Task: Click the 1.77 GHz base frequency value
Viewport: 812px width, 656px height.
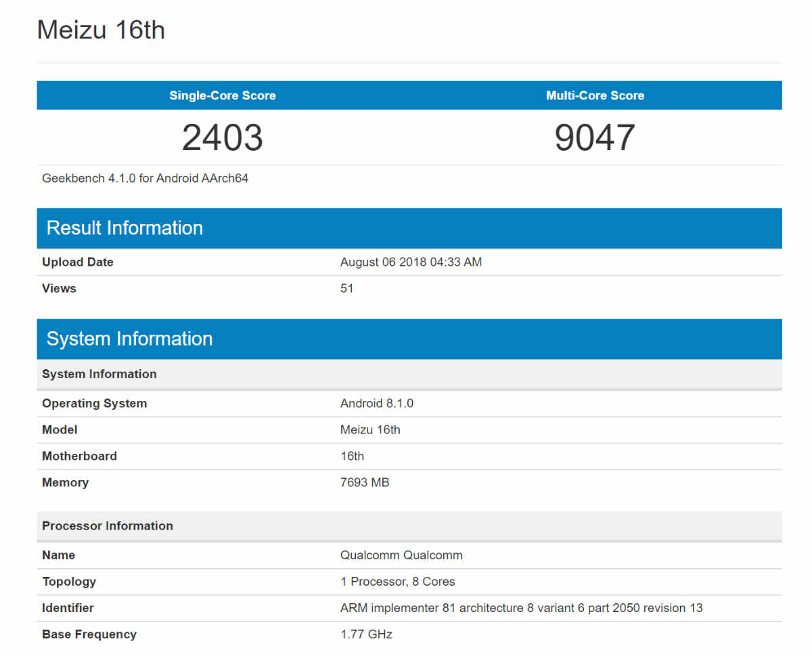Action: (366, 634)
